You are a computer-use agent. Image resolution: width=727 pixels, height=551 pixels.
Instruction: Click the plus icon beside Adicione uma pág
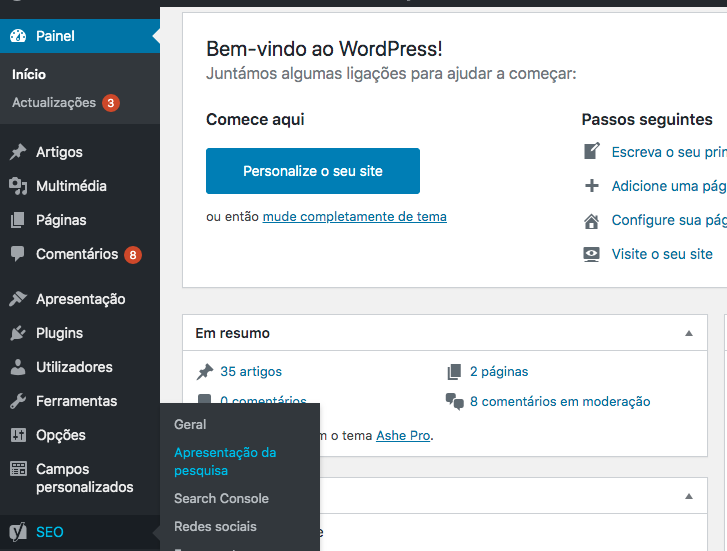(592, 186)
